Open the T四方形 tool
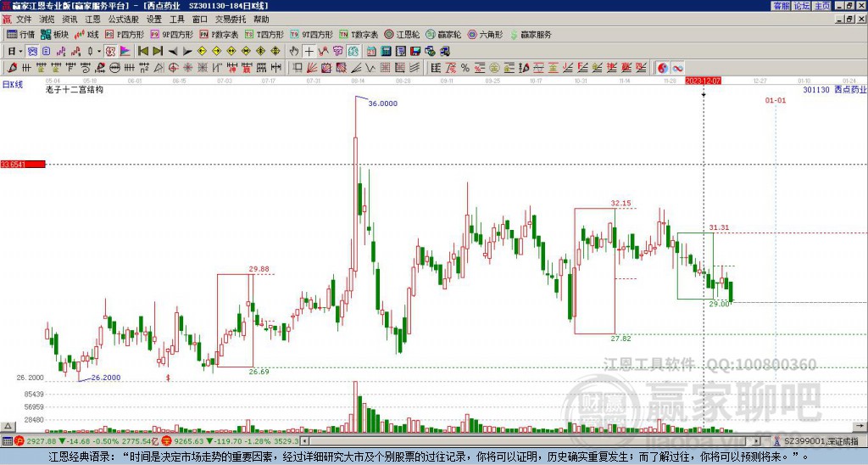 click(x=264, y=34)
